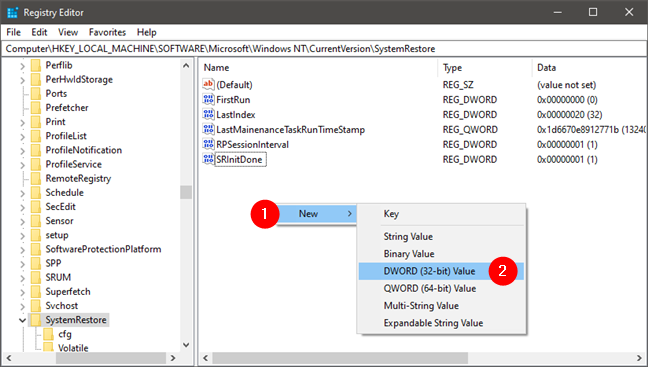Choose Binary Value from submenu
This screenshot has height=367, width=648.
coord(441,254)
